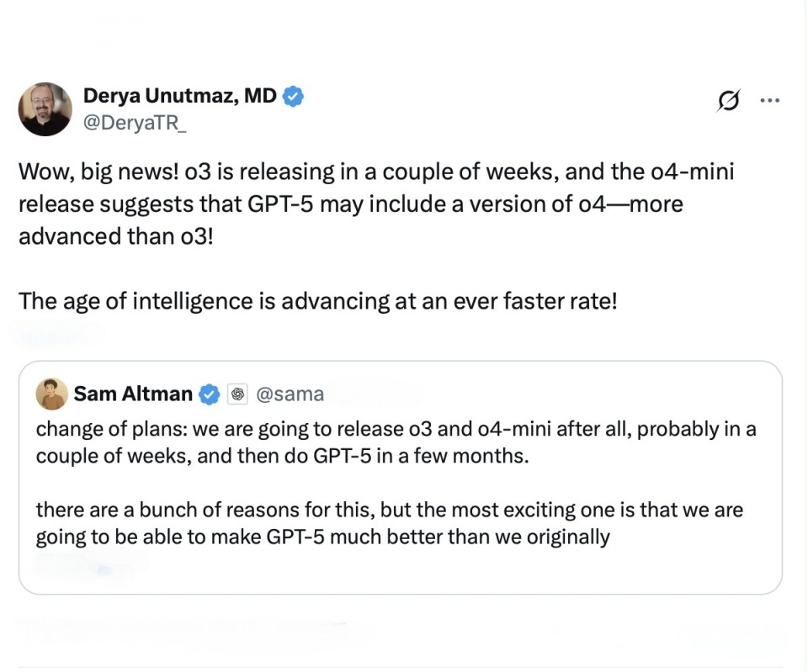808x672 pixels.
Task: Open the three-dot more options menu
Action: (x=769, y=100)
